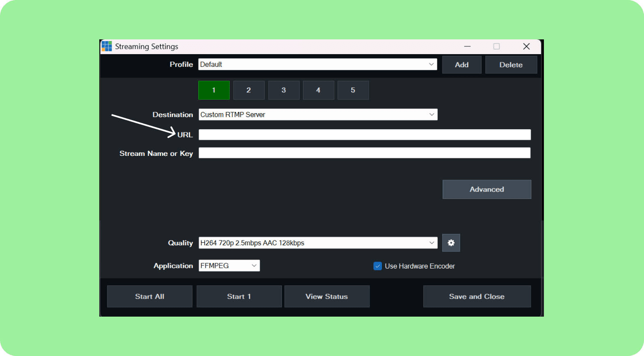Click the Delete profile button
The width and height of the screenshot is (644, 356).
511,65
